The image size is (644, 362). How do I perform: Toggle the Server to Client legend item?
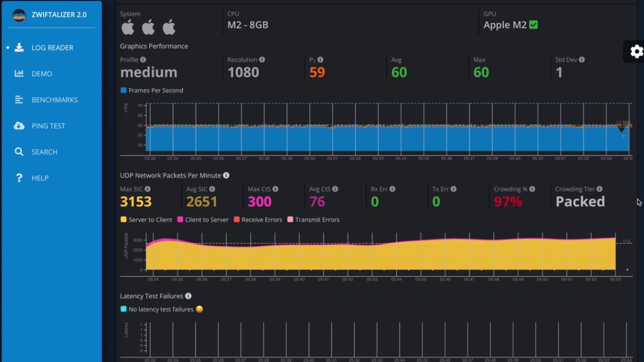[x=123, y=220]
